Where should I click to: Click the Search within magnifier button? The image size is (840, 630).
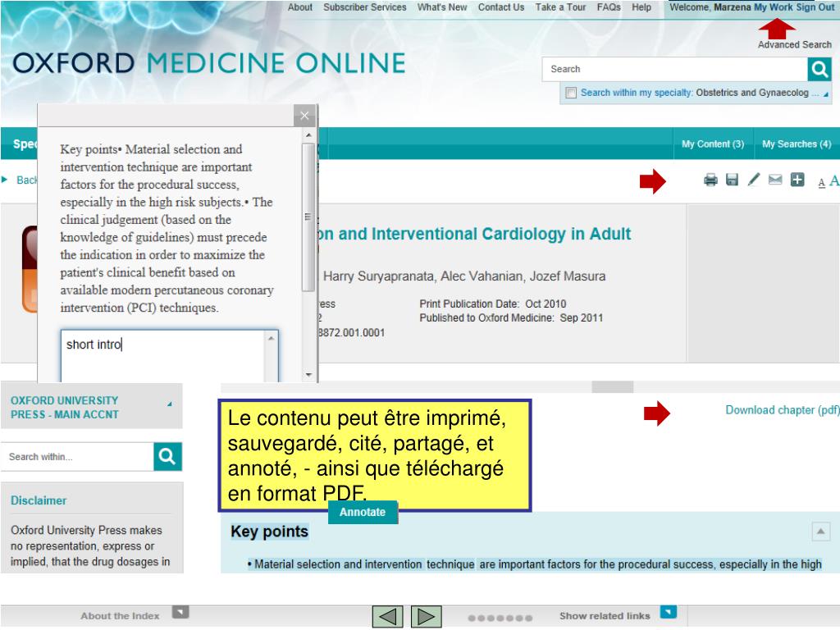pos(167,456)
